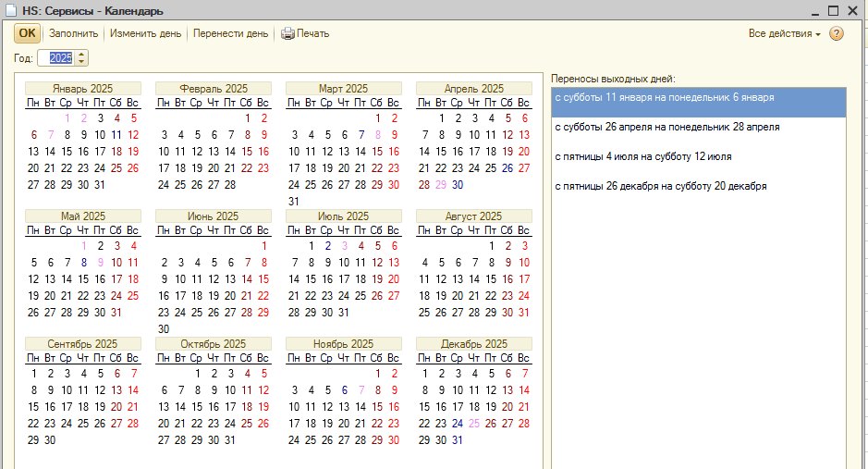Click the Июль 2025 month header
868x469 pixels.
[x=344, y=216]
